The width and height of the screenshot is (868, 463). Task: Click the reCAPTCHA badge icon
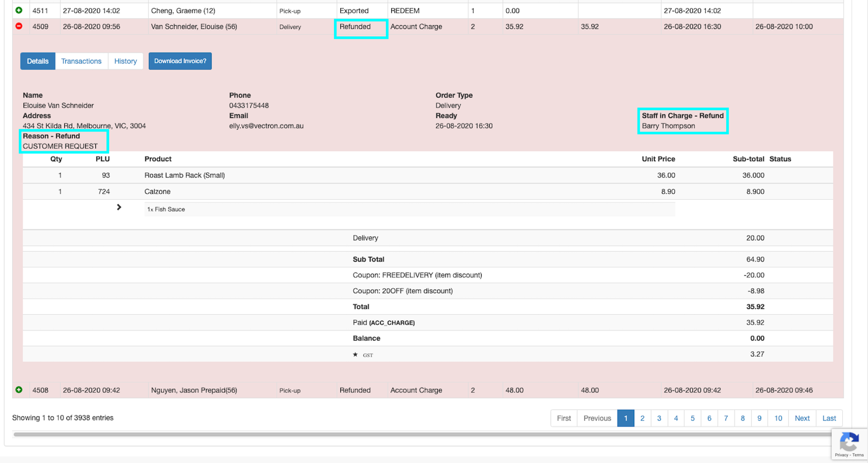(849, 440)
